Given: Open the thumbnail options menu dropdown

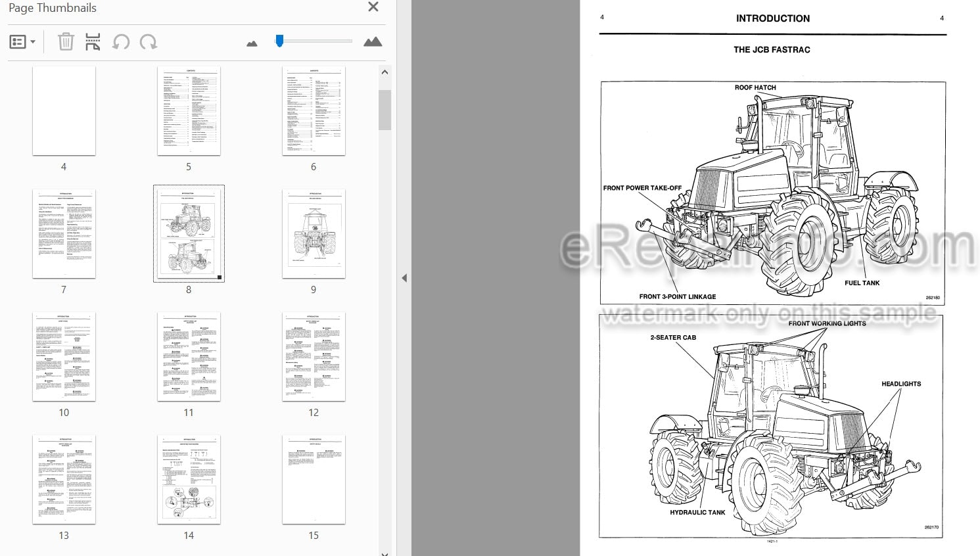Looking at the screenshot, I should pyautogui.click(x=22, y=42).
